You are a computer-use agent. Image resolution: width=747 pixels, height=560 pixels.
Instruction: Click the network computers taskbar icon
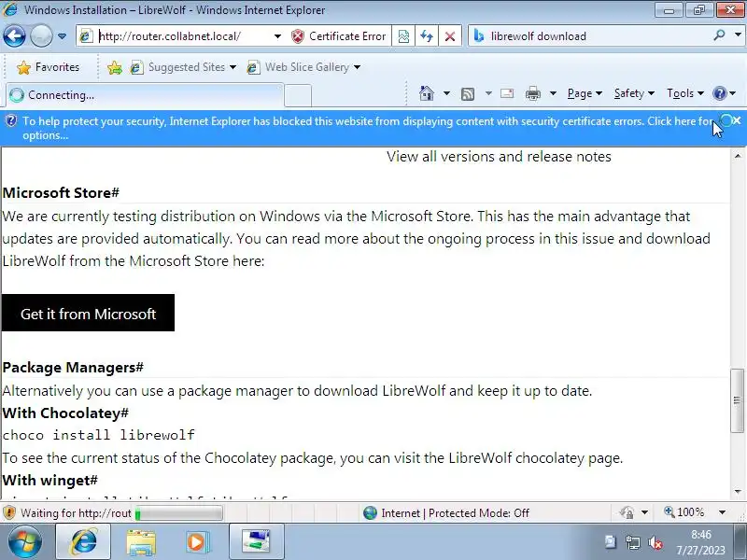pos(256,542)
